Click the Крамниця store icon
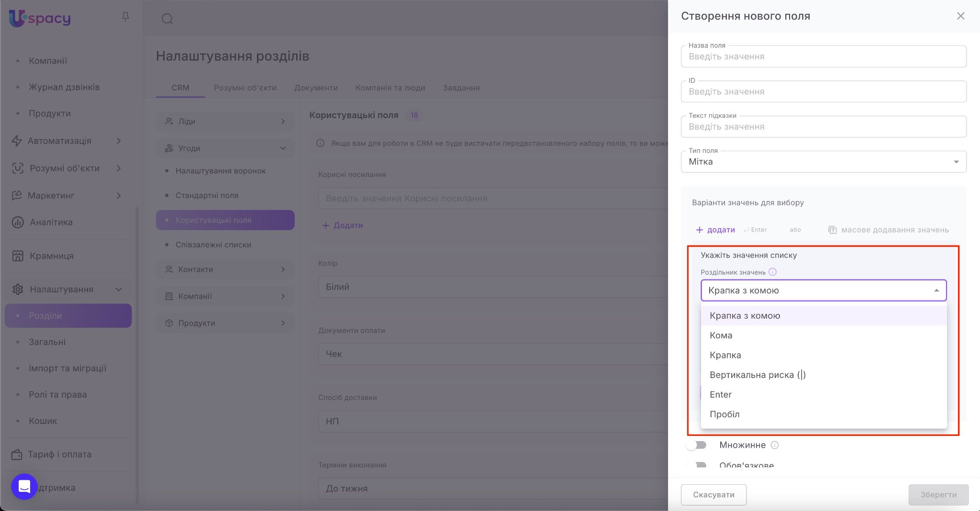Viewport: 980px width, 511px height. click(18, 256)
